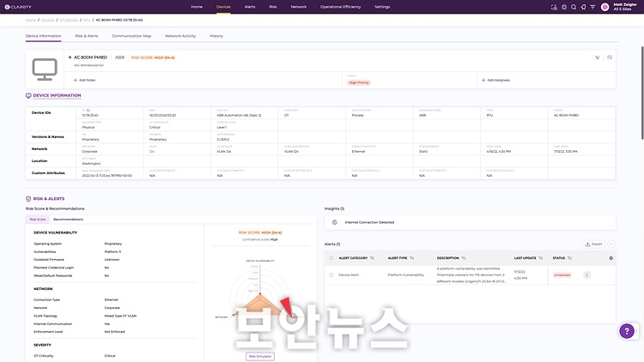The width and height of the screenshot is (644, 362).
Task: Click the Unresolved status badge
Action: click(562, 275)
